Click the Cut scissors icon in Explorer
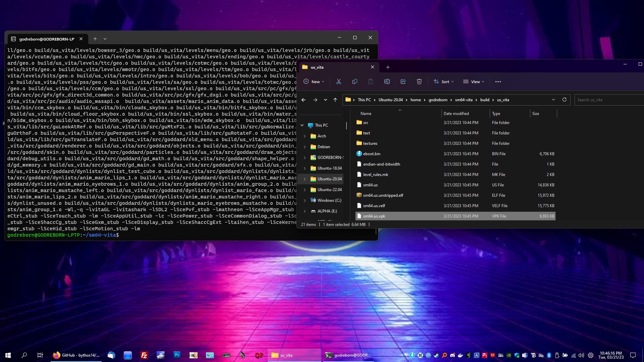 click(x=339, y=81)
